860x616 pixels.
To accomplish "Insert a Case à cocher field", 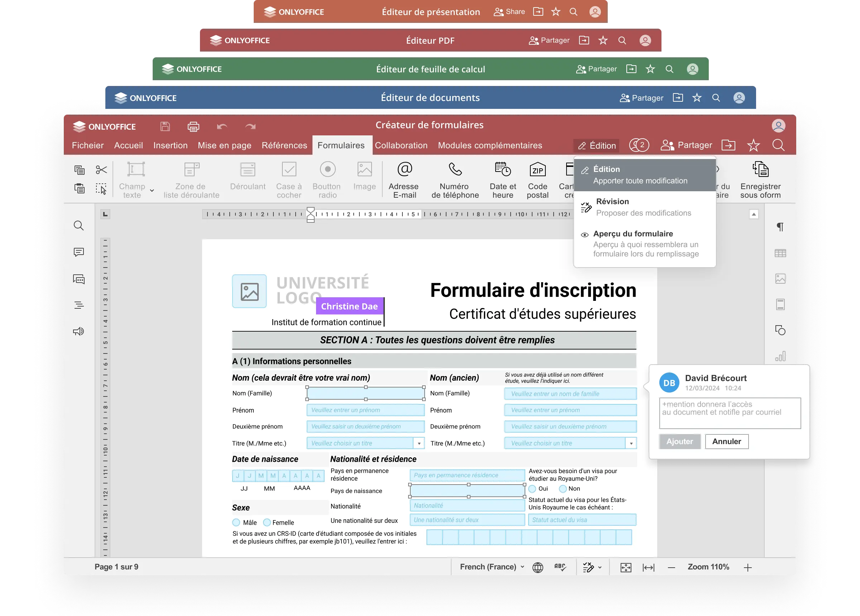I will [x=289, y=180].
